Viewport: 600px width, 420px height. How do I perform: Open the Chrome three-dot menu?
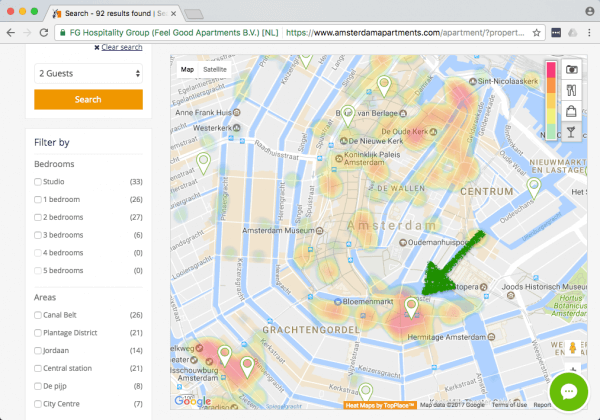tap(589, 33)
